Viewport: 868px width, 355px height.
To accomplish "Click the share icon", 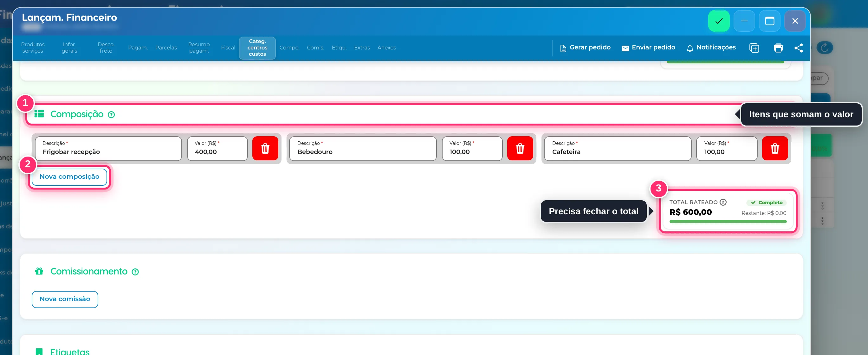I will click(798, 48).
